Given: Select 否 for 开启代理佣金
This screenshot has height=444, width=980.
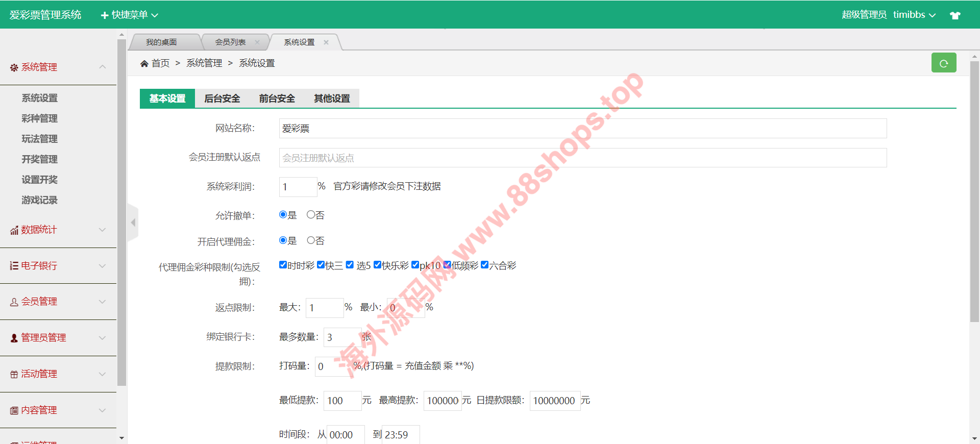Looking at the screenshot, I should (x=310, y=240).
